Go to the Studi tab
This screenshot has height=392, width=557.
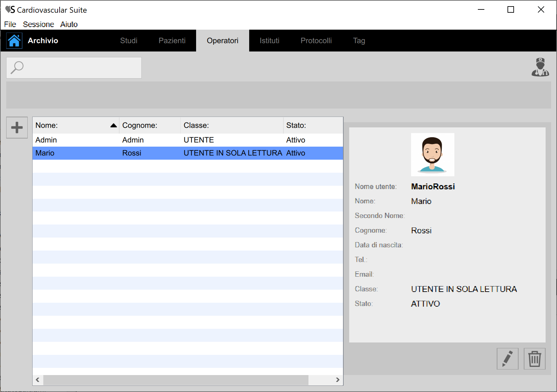click(x=129, y=41)
